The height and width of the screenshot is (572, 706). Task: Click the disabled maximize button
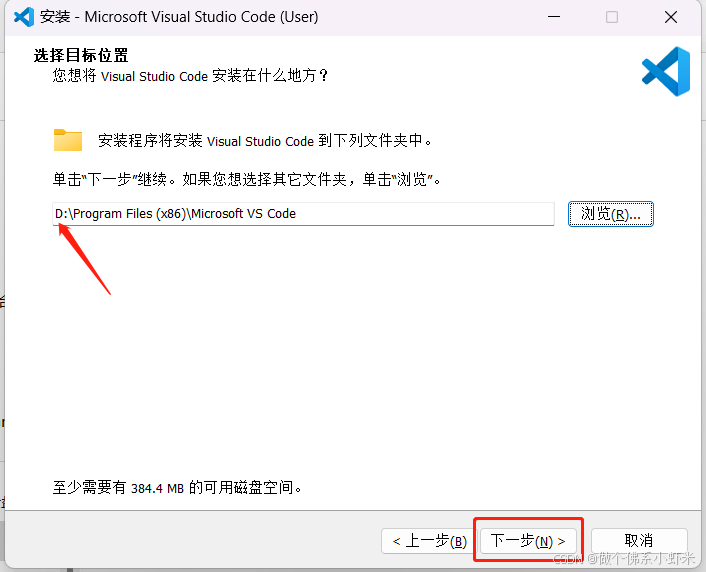click(612, 17)
